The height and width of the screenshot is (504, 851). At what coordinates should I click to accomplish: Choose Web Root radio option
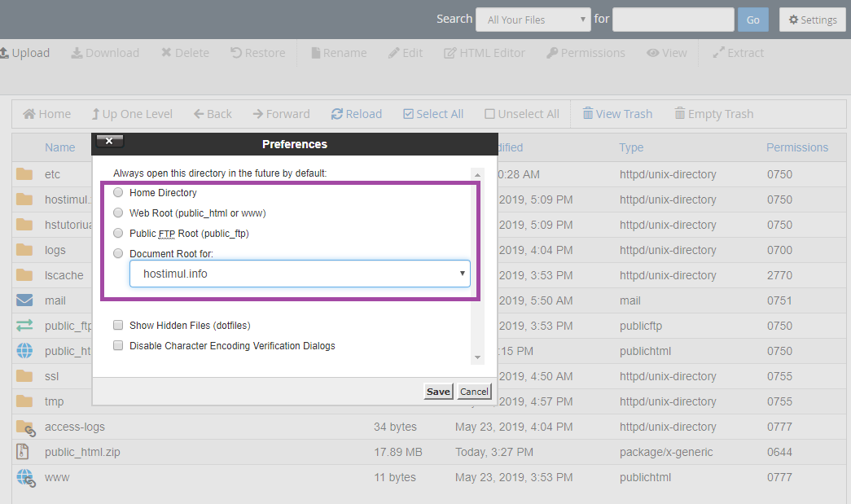[x=119, y=213]
